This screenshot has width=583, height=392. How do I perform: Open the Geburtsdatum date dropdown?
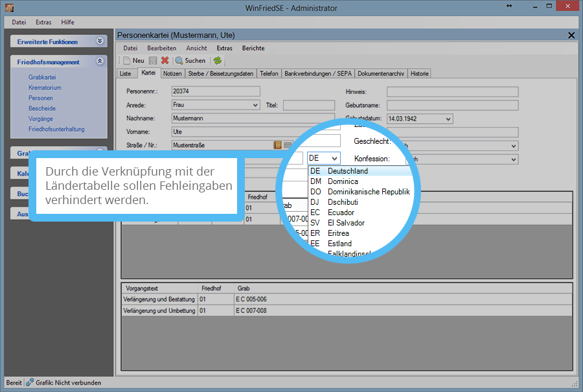448,119
